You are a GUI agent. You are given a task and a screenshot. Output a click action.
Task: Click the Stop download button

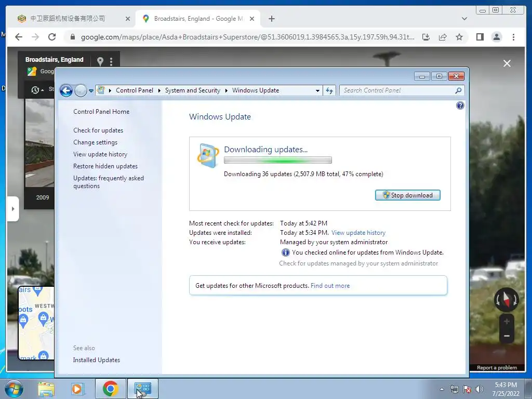tap(407, 195)
